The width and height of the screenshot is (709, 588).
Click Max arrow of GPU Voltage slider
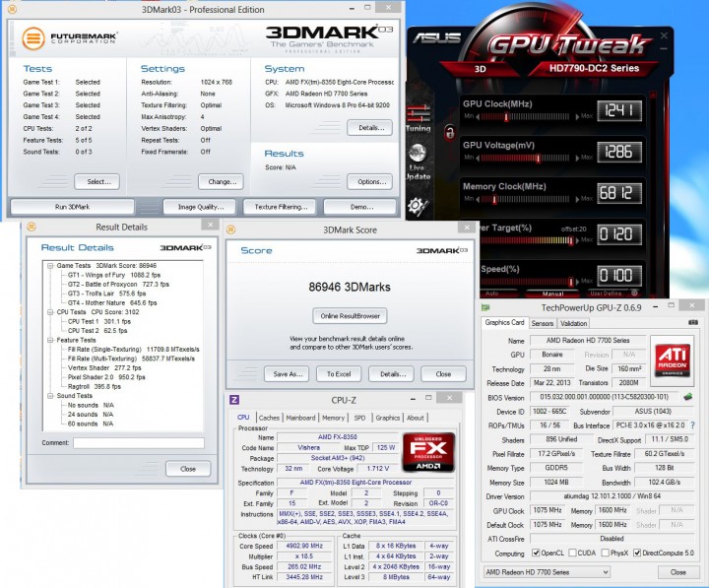577,158
